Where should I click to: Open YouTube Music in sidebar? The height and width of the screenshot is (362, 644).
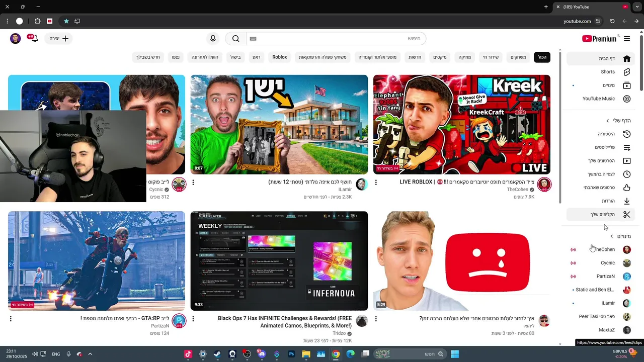coord(600,99)
